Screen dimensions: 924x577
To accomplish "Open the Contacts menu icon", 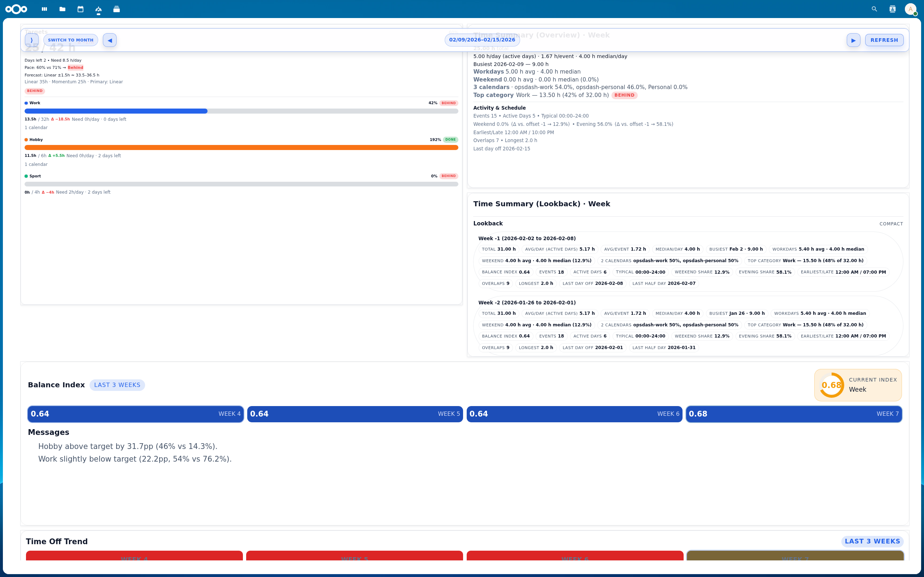I will [x=893, y=9].
